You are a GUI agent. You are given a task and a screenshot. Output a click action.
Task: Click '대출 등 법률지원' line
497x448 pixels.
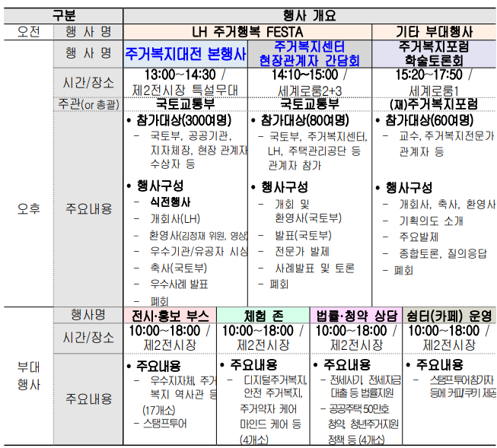[x=362, y=393]
